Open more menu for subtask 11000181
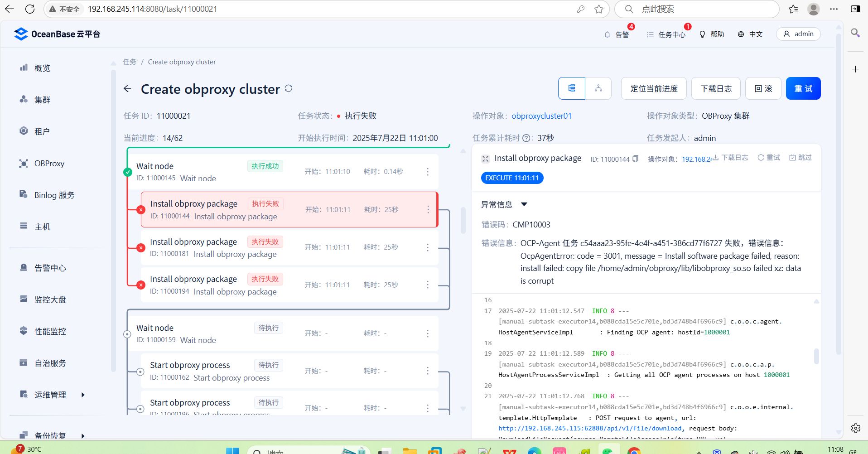Screen dimensions: 868x454 (x=428, y=247)
